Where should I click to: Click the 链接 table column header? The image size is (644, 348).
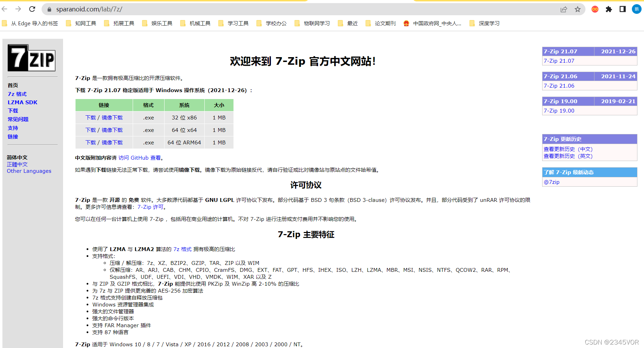pos(104,105)
